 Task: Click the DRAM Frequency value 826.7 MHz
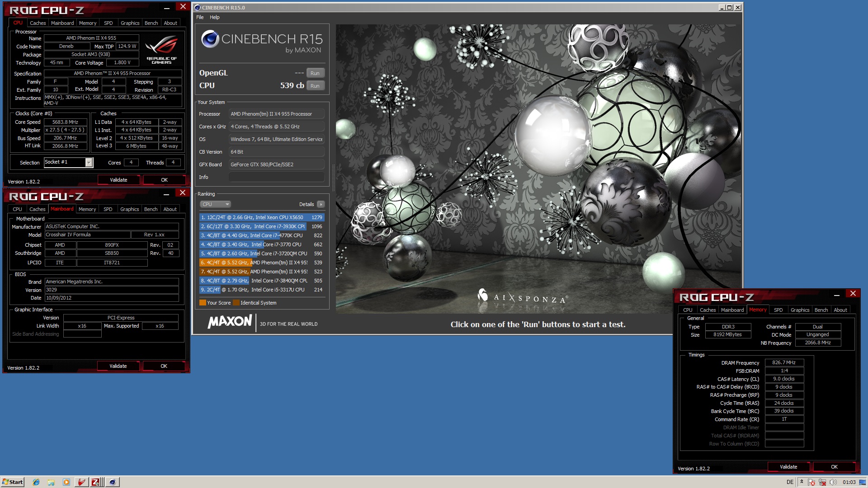(784, 362)
